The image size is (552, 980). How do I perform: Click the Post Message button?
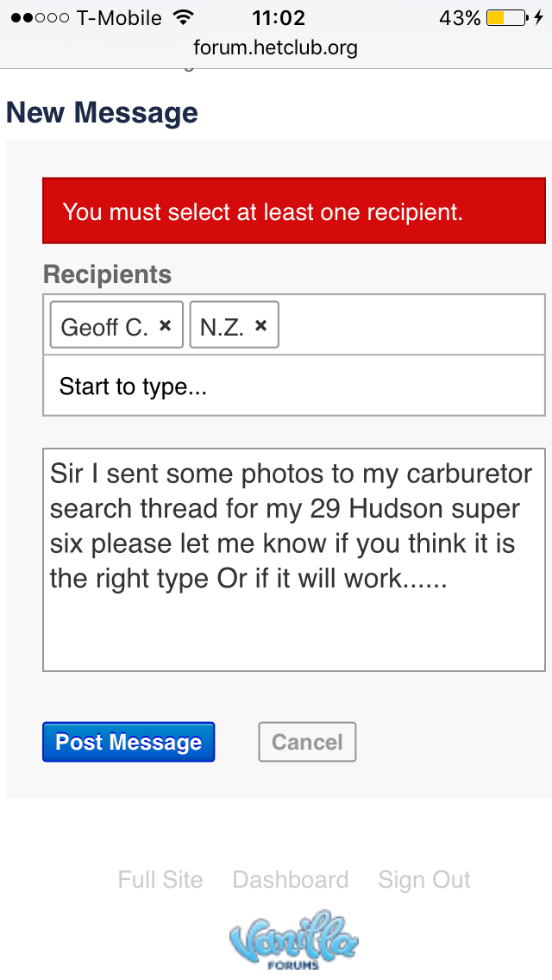129,742
